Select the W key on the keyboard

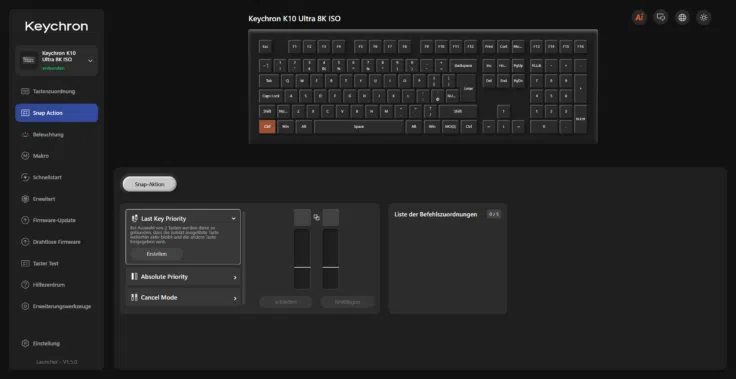[x=302, y=81]
